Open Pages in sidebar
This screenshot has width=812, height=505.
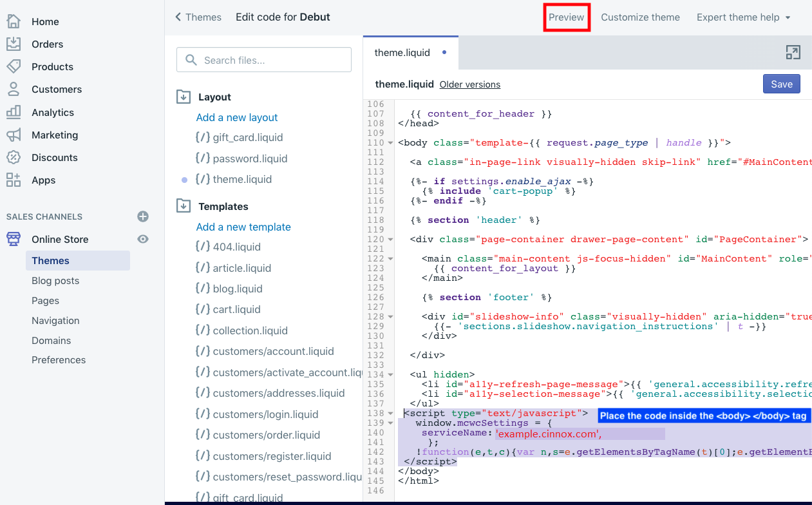click(45, 301)
